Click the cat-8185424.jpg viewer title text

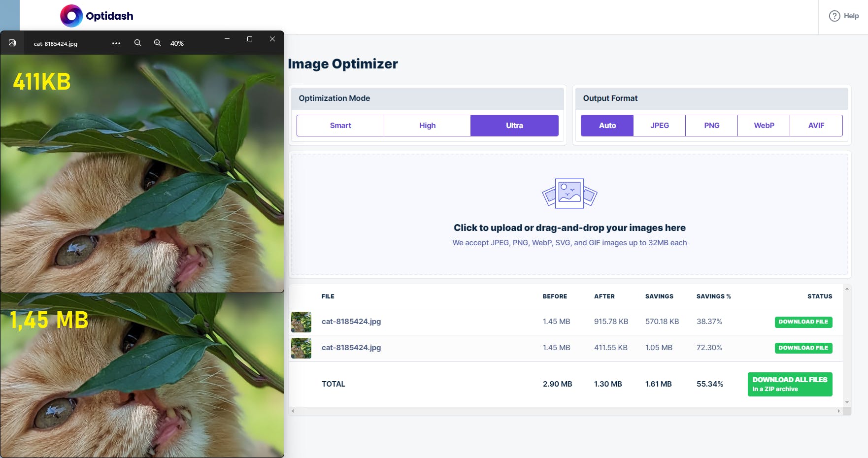coord(56,44)
